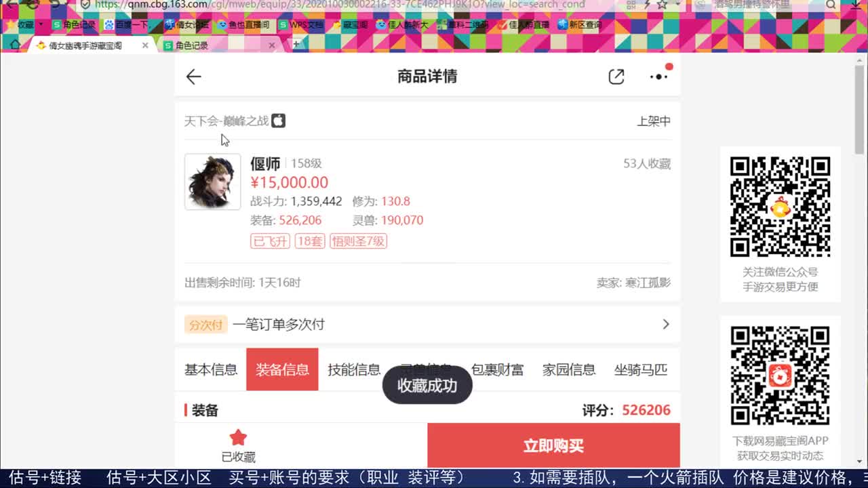Viewport: 868px width, 488px height.
Task: Click the 战斗力 value 1,359,442
Action: pos(316,201)
